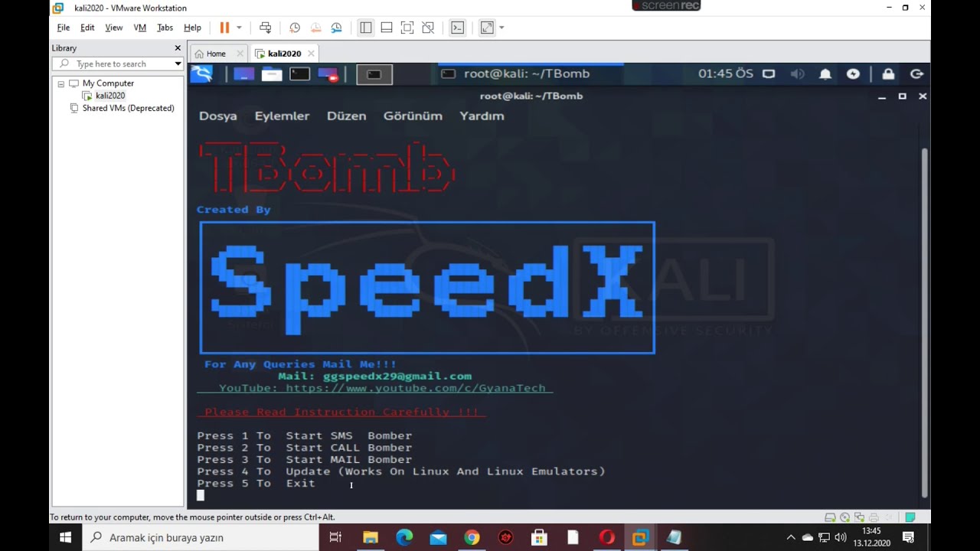Select My Computer in the library
Screen dimensions: 980x551
[108, 83]
